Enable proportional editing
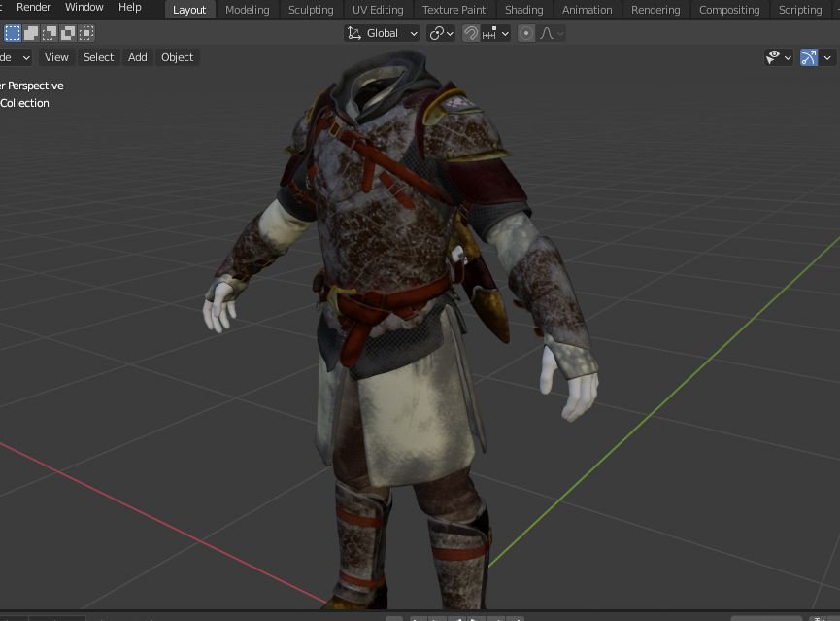 pyautogui.click(x=526, y=33)
